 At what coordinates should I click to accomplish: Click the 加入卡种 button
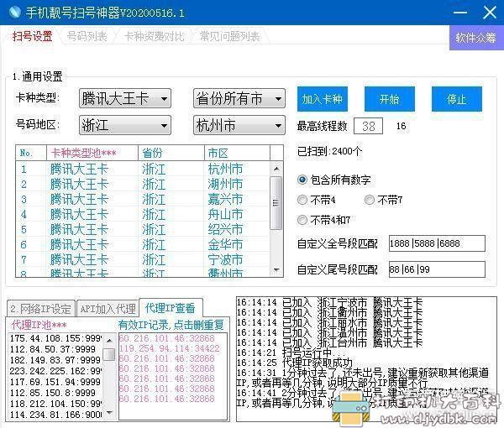click(323, 99)
